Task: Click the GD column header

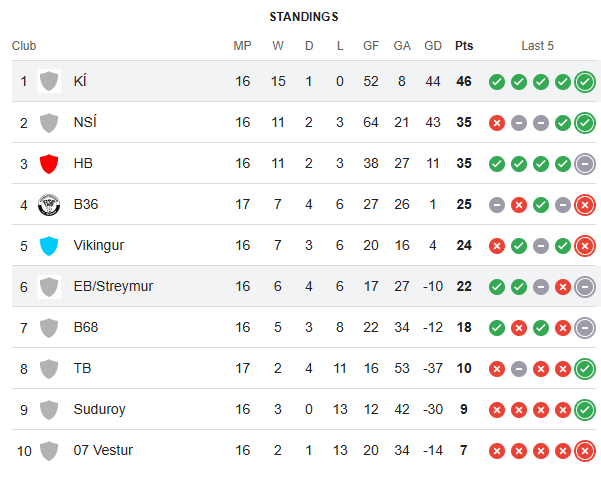Action: point(433,46)
